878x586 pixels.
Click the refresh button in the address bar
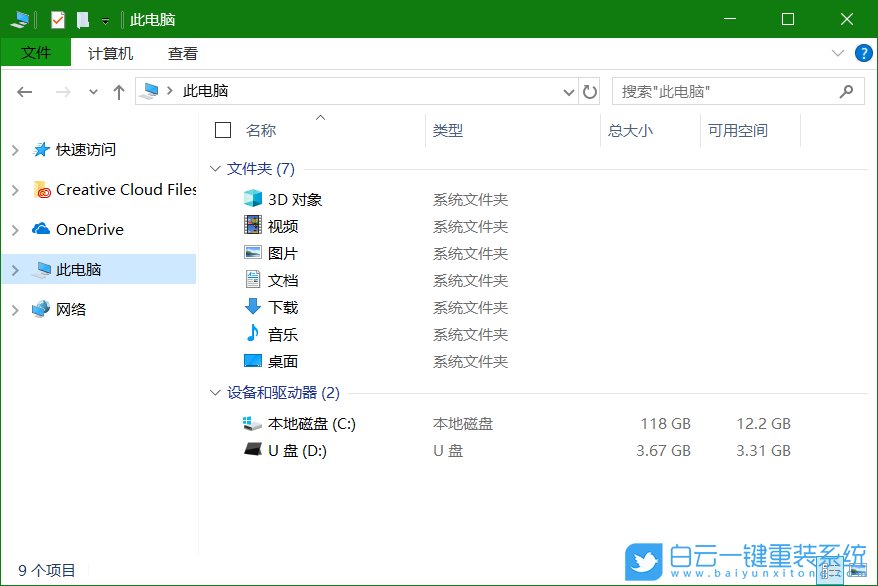click(591, 91)
